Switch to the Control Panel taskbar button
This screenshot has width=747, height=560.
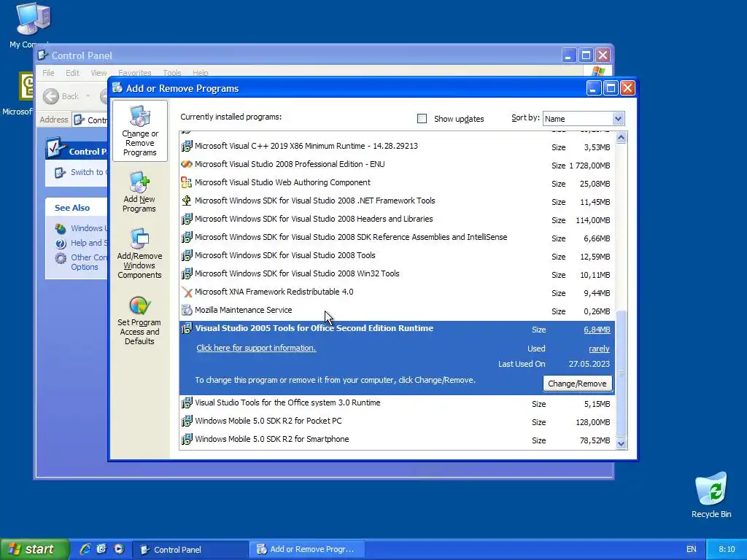(x=190, y=550)
